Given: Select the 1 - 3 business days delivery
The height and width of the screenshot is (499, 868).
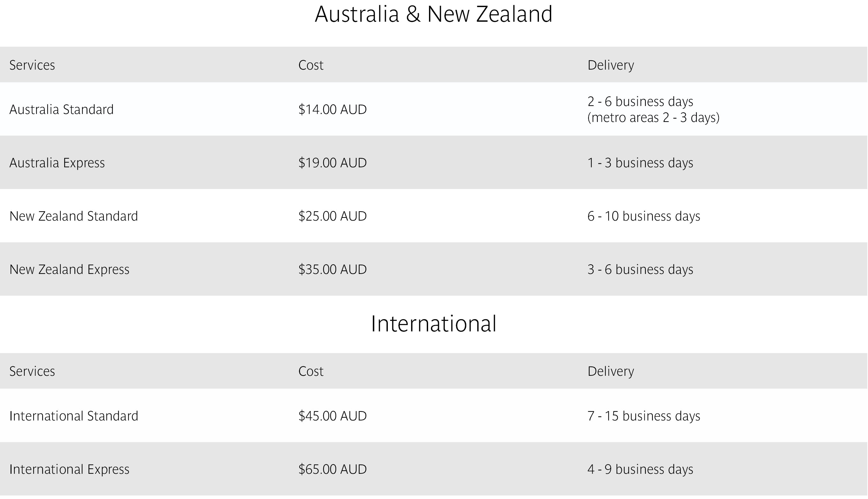Looking at the screenshot, I should [640, 163].
